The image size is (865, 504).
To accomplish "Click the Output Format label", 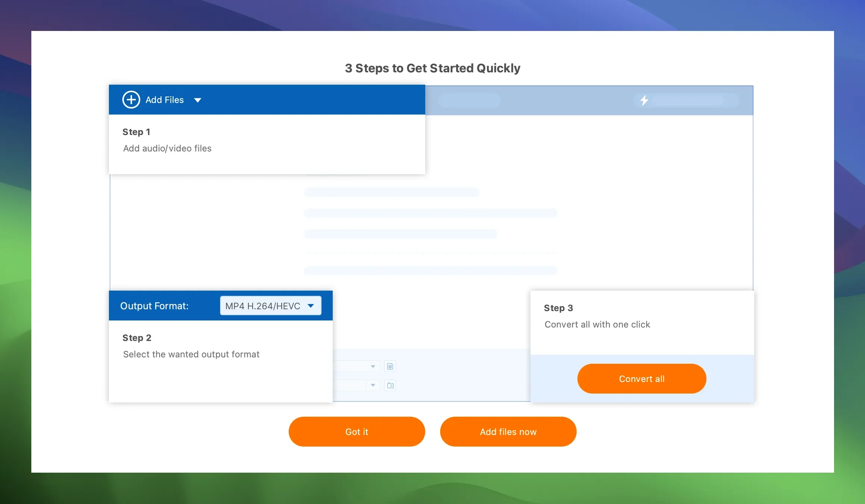I will (x=154, y=306).
